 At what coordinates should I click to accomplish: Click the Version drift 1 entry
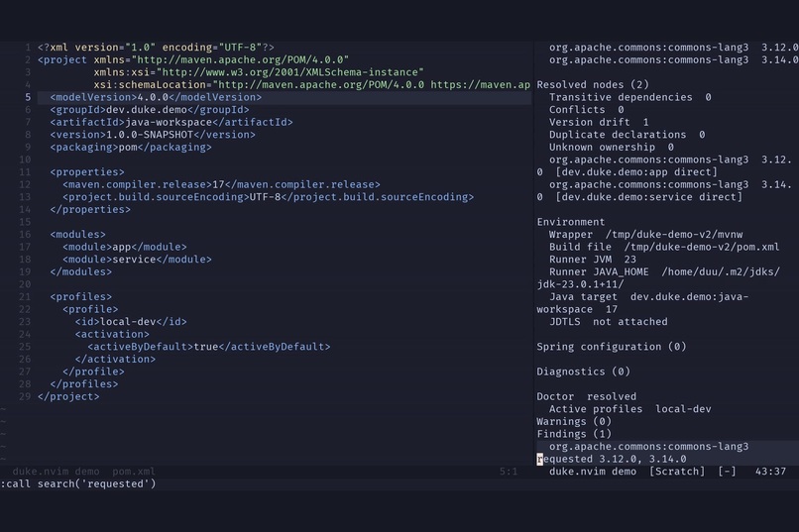coord(599,122)
